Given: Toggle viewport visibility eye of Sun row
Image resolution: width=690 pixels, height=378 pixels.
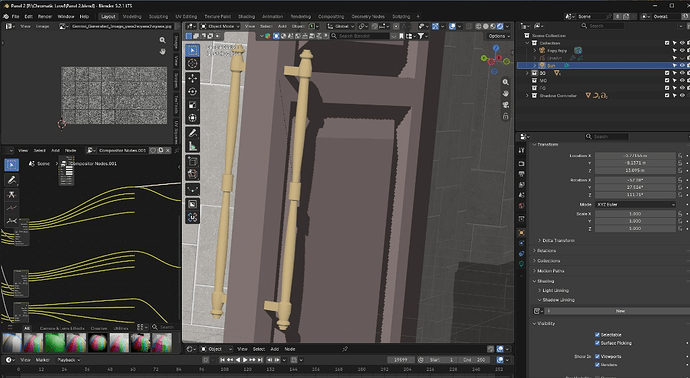Looking at the screenshot, I should click(682, 65).
